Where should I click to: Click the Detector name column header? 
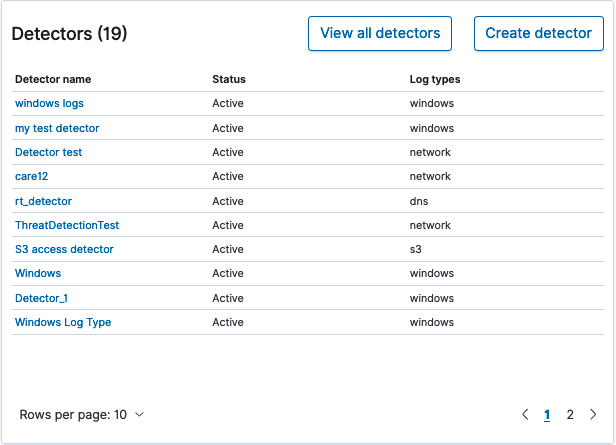point(53,79)
